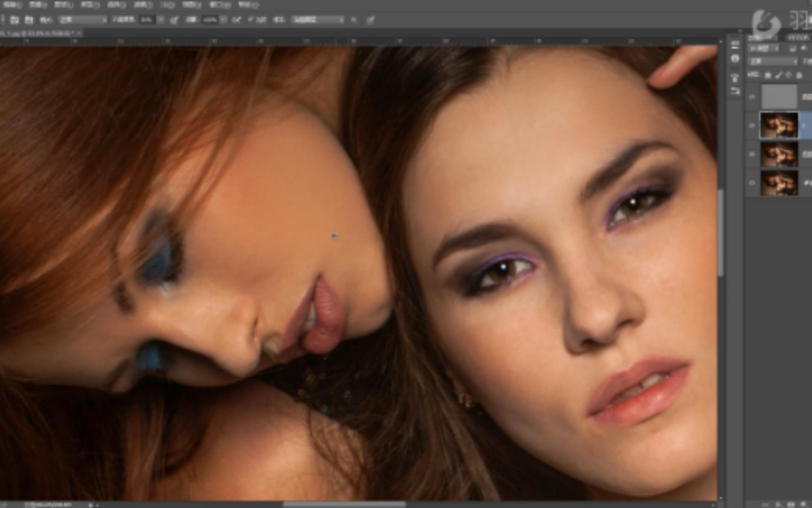812x508 pixels.
Task: Open first collapsed panel icon in right dock
Action: point(735,45)
